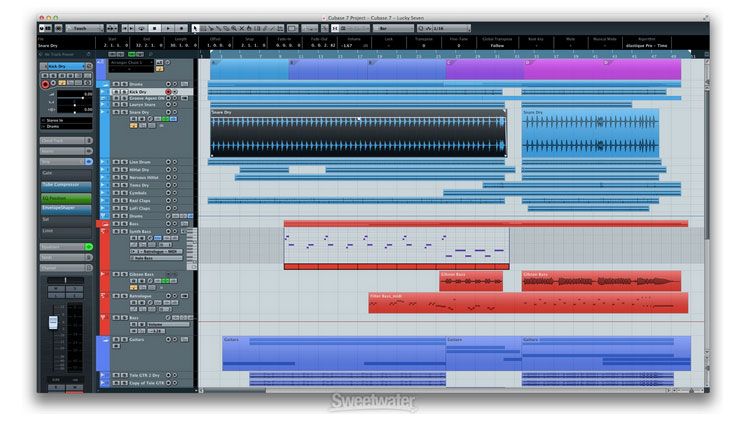Select the Zoom magnifier tool

click(x=234, y=29)
